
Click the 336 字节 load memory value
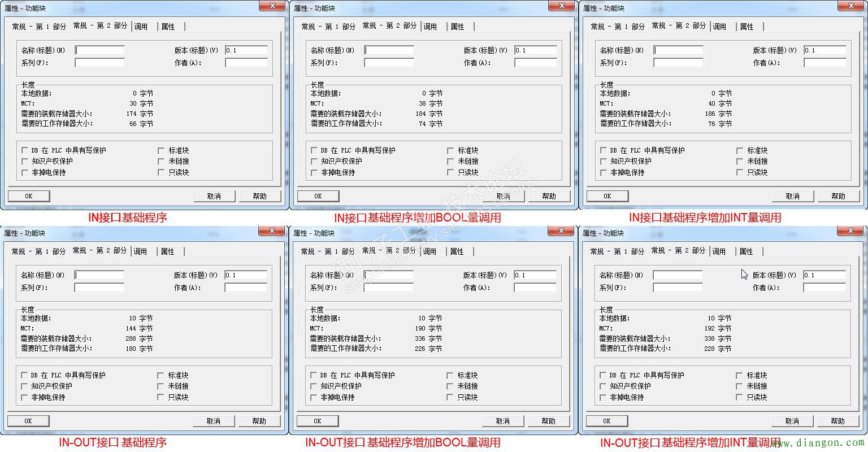coord(428,338)
